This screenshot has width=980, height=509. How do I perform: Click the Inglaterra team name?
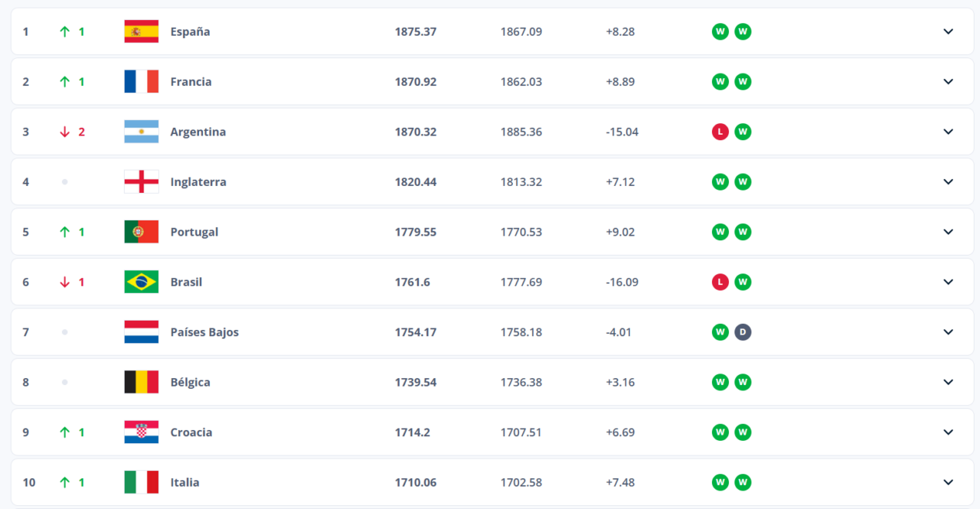click(x=198, y=182)
